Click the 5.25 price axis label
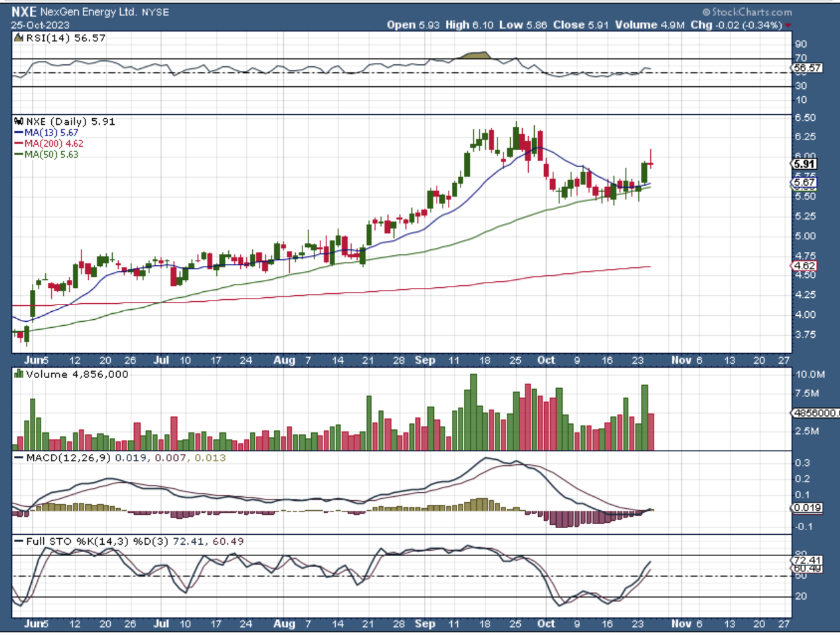This screenshot has width=840, height=635. (805, 216)
